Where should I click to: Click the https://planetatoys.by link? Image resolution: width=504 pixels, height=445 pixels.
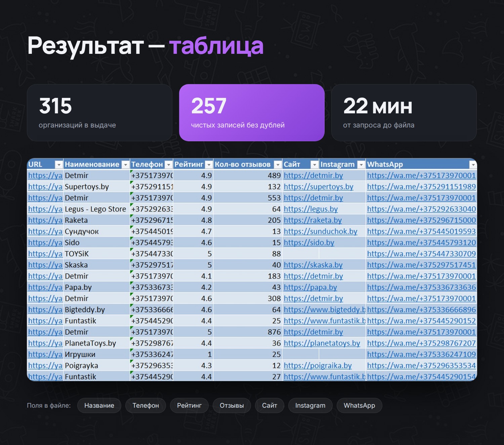point(322,343)
